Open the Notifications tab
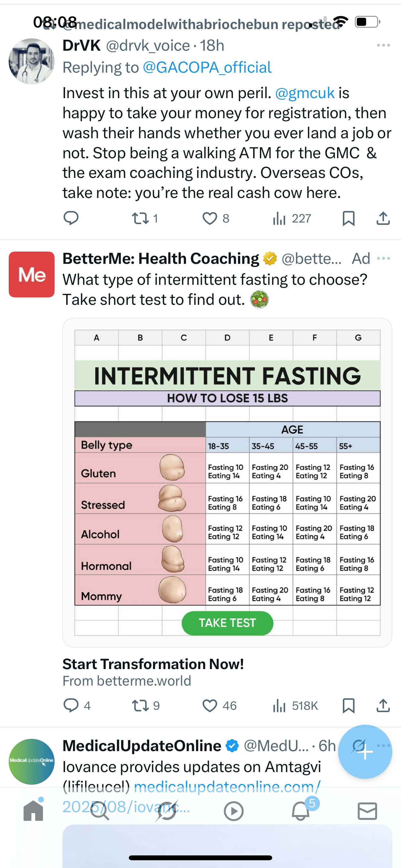 click(301, 811)
